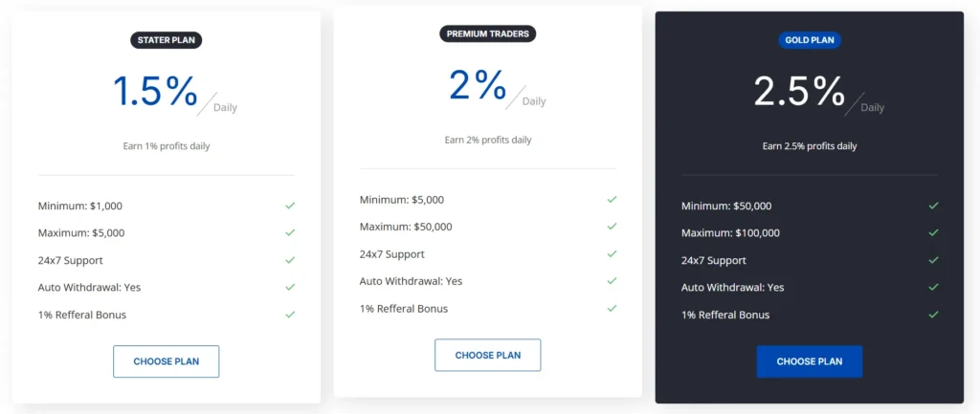The width and height of the screenshot is (980, 414).
Task: Click the 1.5% Daily rate heading
Action: click(x=156, y=92)
